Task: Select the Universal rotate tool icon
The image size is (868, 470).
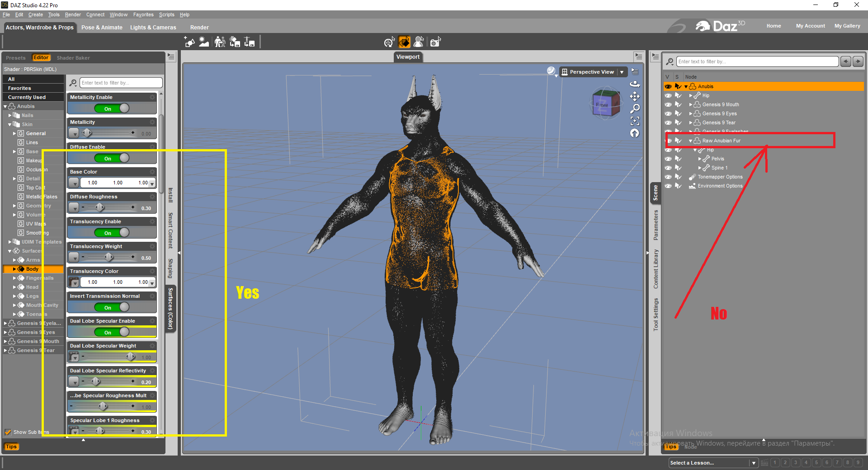Action: click(x=389, y=42)
